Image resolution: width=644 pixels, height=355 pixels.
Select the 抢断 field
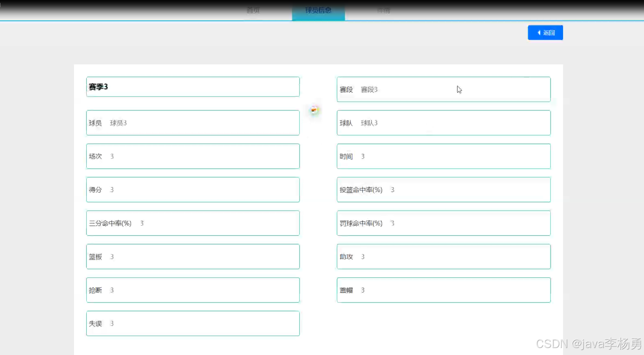pyautogui.click(x=193, y=290)
